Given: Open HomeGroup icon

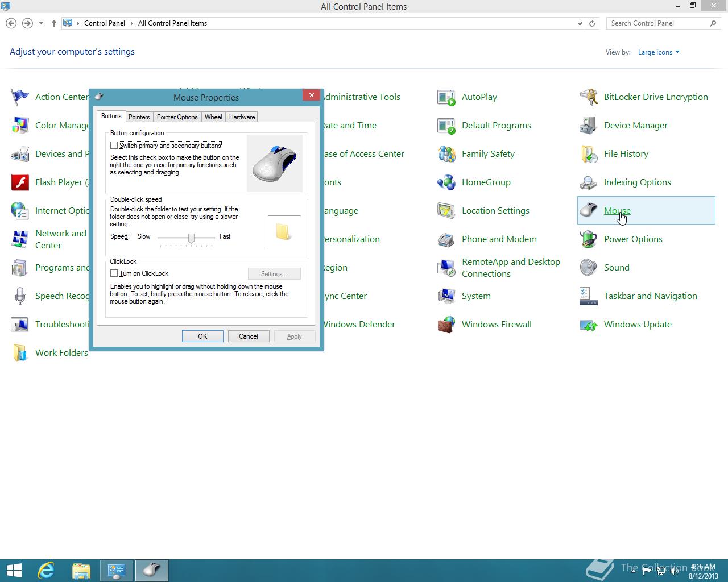Looking at the screenshot, I should tap(446, 182).
